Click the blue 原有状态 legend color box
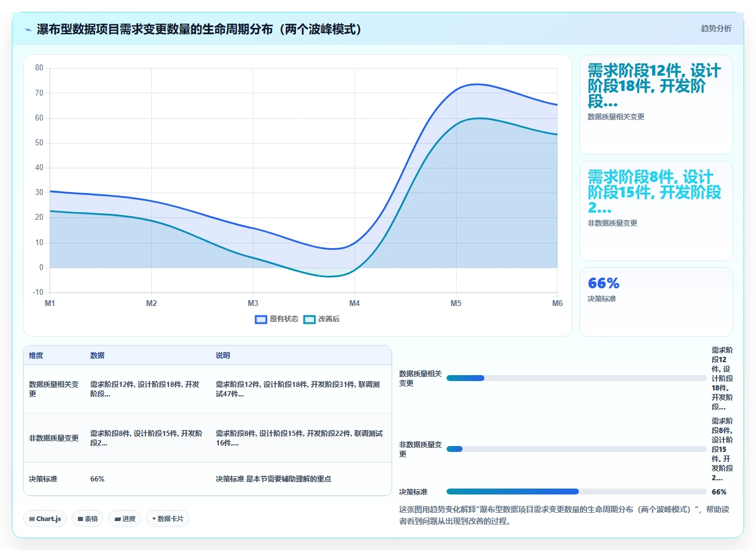The height and width of the screenshot is (550, 756). (x=261, y=319)
